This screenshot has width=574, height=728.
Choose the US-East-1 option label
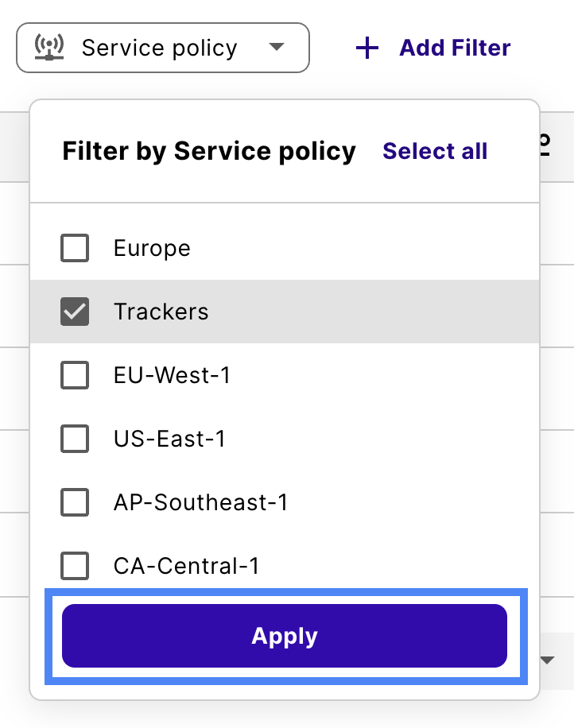point(169,439)
